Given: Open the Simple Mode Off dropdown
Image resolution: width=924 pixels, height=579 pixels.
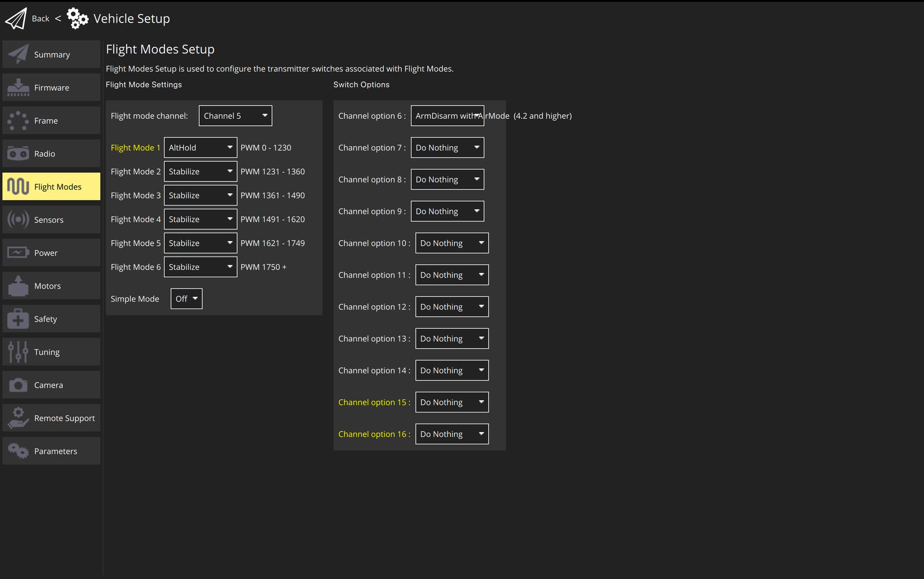Looking at the screenshot, I should [x=186, y=299].
